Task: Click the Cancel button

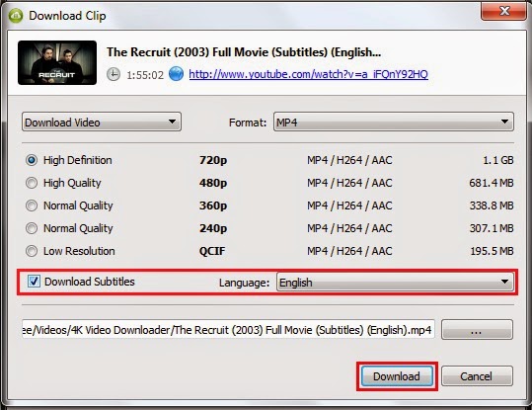Action: [477, 376]
